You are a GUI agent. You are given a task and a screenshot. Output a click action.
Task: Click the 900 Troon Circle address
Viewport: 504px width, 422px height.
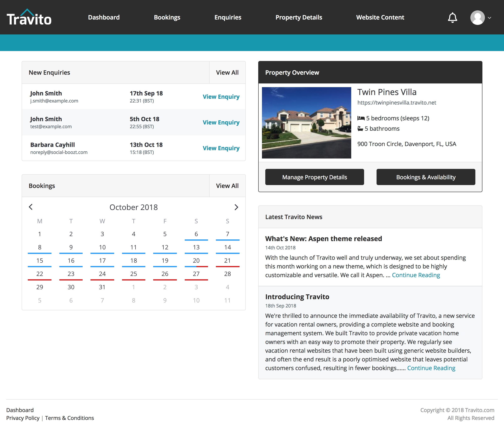click(x=407, y=144)
